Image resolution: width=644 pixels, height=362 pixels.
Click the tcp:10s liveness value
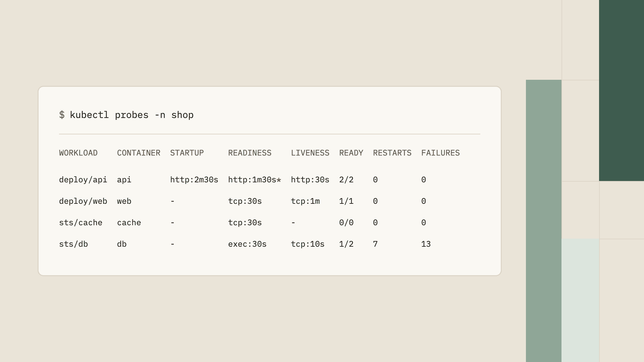pyautogui.click(x=308, y=244)
